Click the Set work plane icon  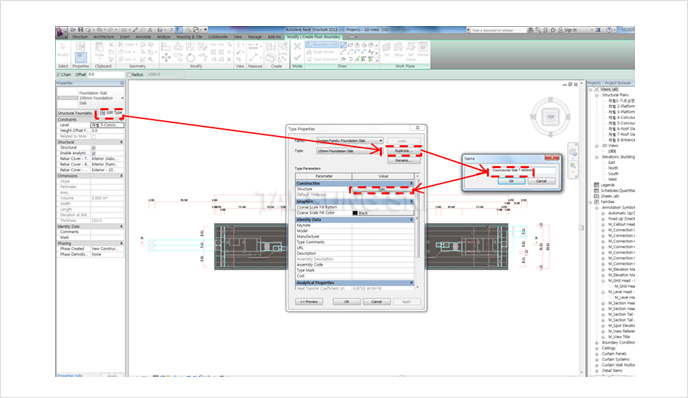(386, 47)
